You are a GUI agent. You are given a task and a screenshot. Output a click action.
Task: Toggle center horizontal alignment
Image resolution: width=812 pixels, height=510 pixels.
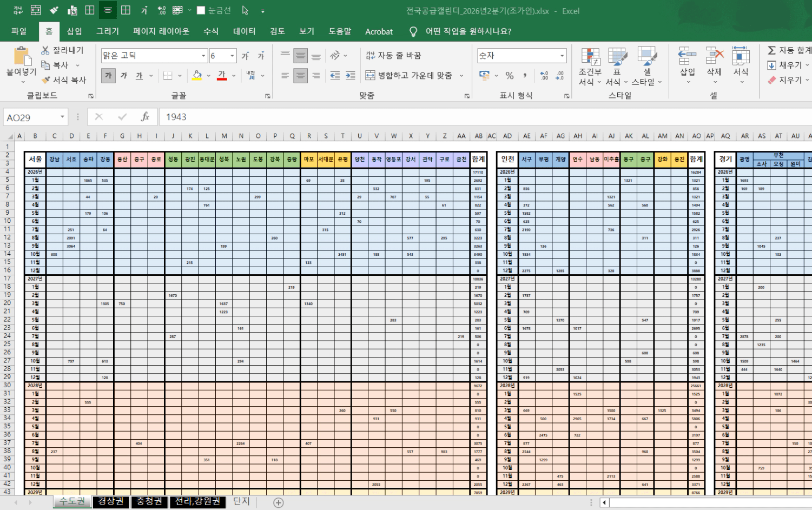pyautogui.click(x=301, y=76)
